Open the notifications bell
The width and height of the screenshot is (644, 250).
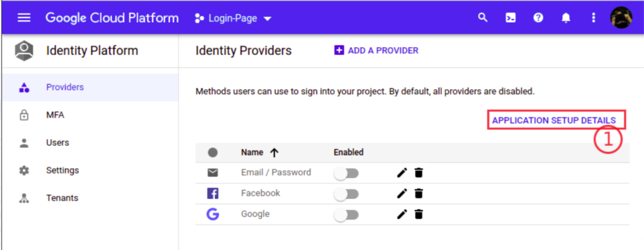pos(566,18)
